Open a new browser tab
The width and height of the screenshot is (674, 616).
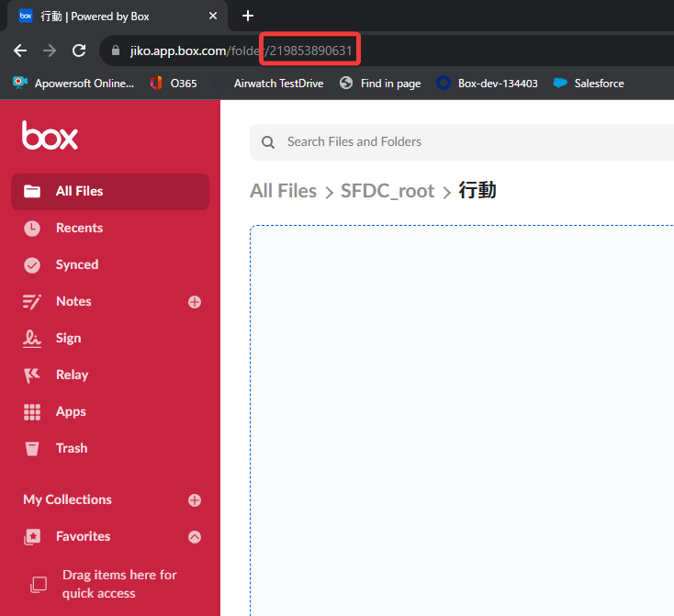[247, 16]
